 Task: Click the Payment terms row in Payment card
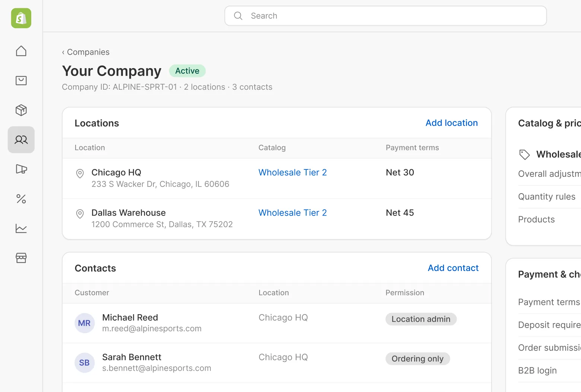click(x=549, y=302)
